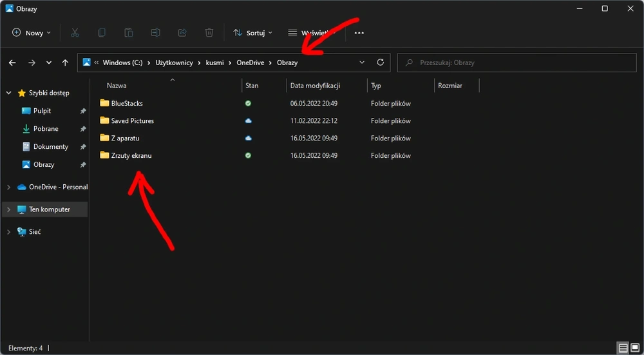Click the Saved Pictures folder icon
Image resolution: width=644 pixels, height=355 pixels.
(104, 120)
